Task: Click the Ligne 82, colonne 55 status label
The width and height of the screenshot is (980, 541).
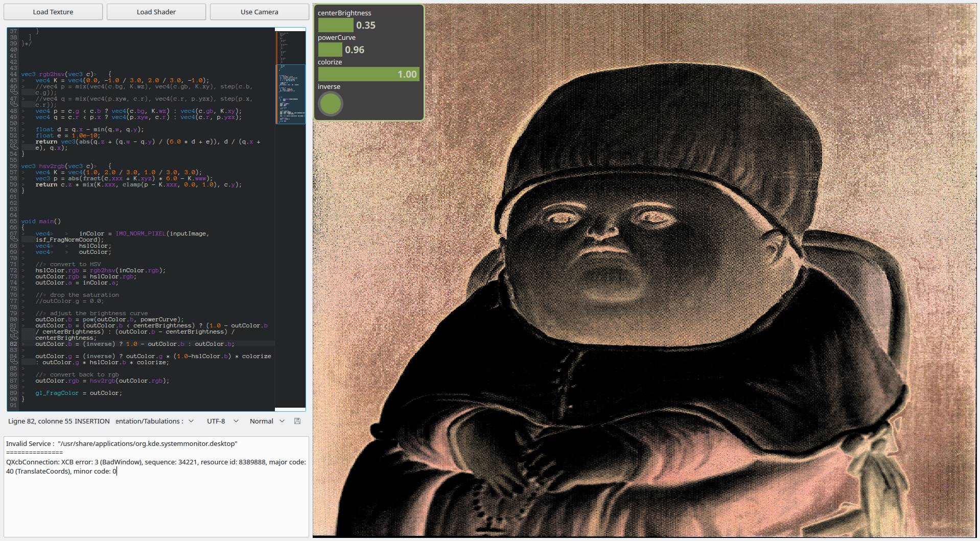Action: (x=40, y=421)
